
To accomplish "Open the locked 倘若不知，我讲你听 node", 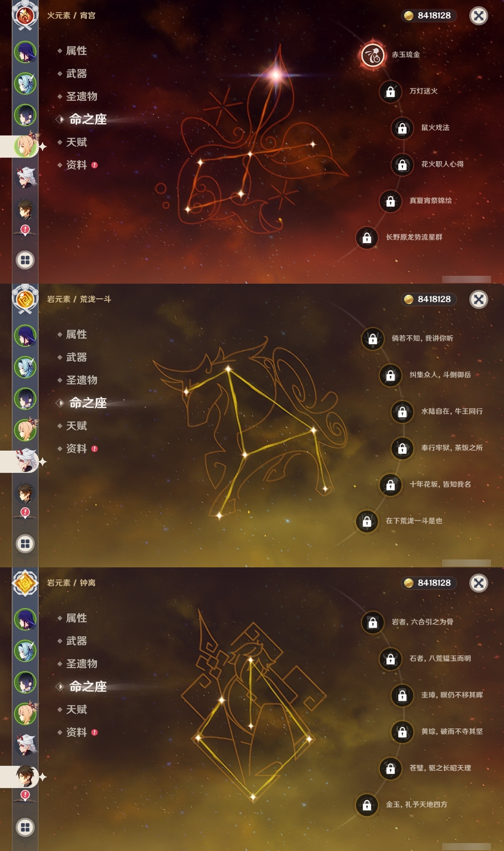I will [373, 338].
